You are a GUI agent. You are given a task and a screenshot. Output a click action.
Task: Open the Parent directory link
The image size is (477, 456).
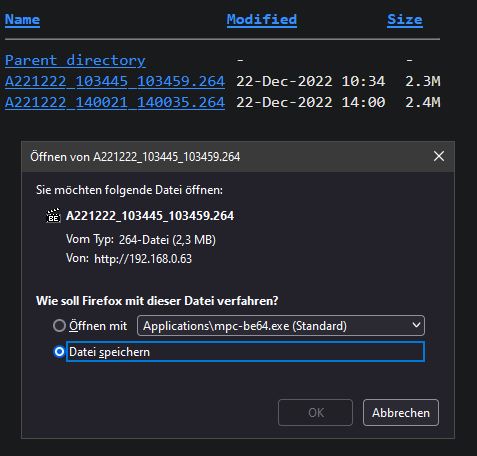point(75,60)
